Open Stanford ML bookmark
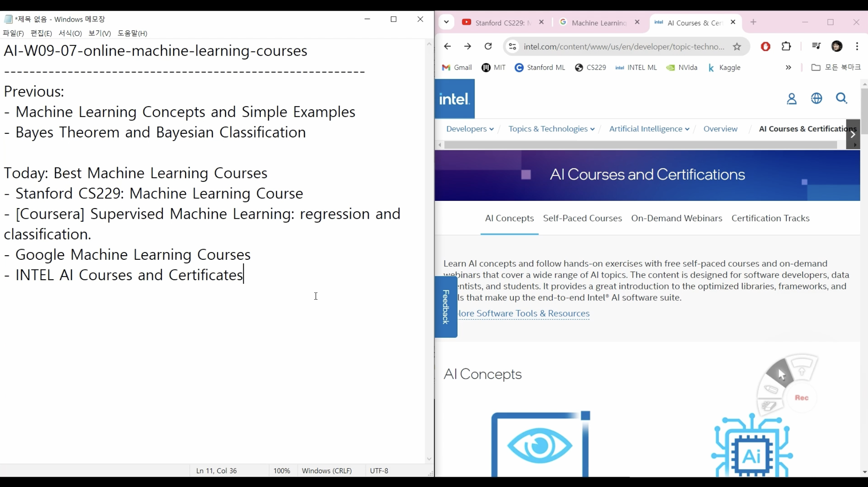This screenshot has height=487, width=868. click(x=540, y=67)
